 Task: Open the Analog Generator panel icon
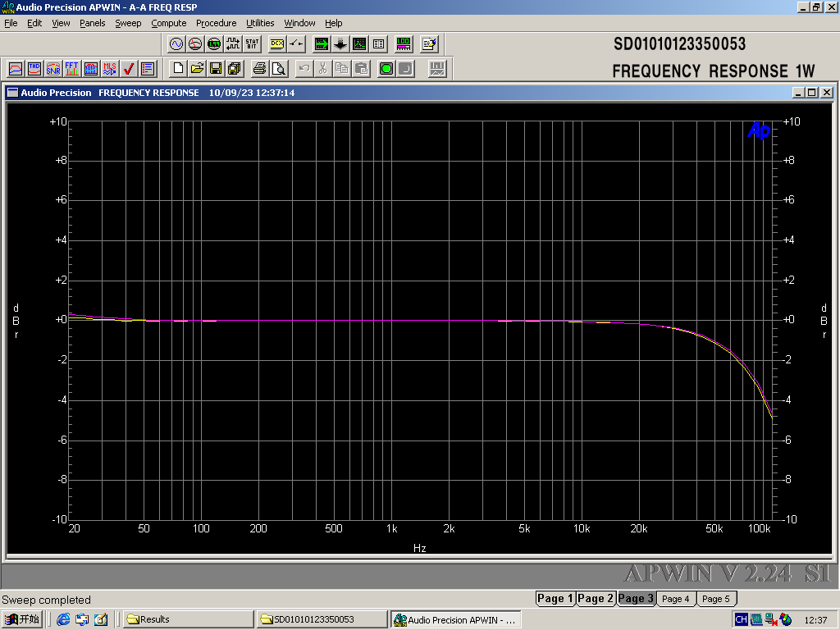[176, 44]
